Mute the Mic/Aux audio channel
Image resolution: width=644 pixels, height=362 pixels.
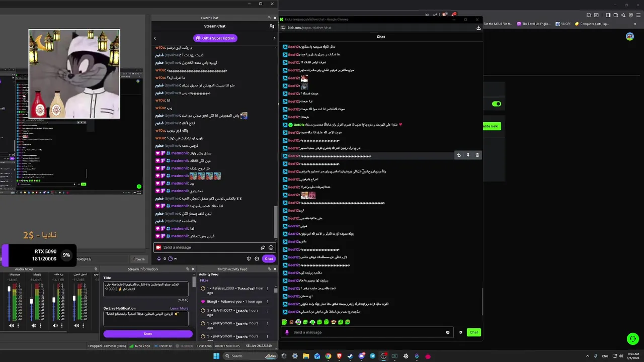pos(12,325)
